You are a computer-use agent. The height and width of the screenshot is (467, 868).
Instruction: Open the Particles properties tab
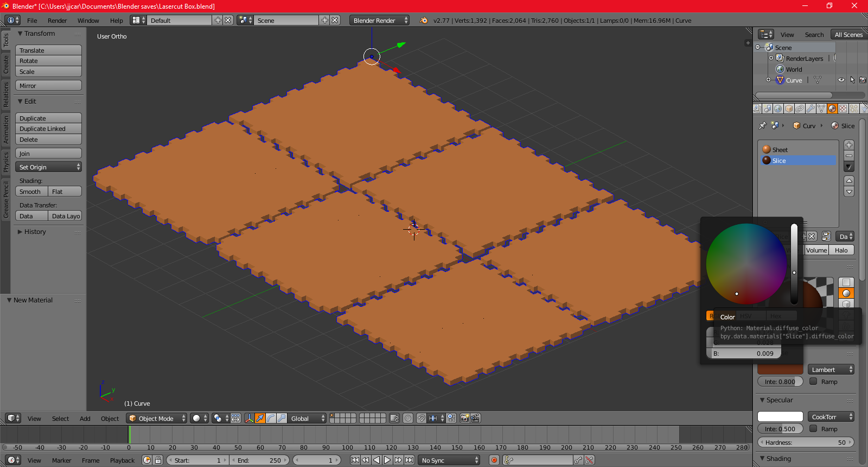point(854,109)
